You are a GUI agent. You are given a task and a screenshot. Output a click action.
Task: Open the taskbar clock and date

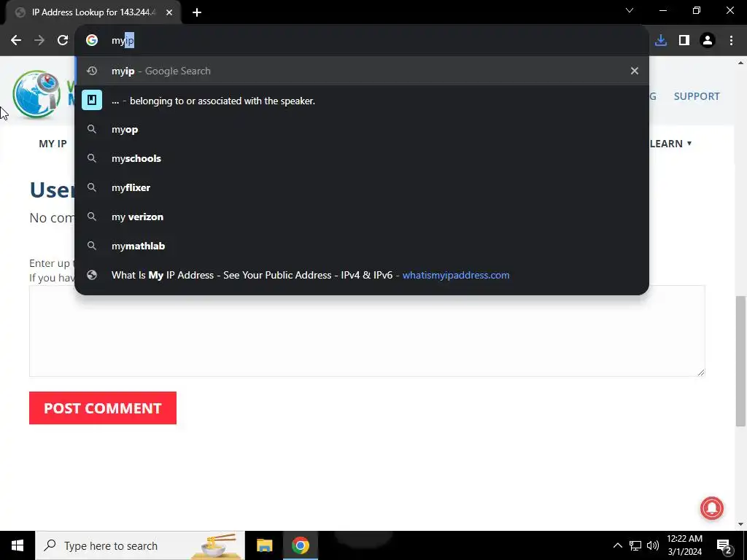coord(684,545)
